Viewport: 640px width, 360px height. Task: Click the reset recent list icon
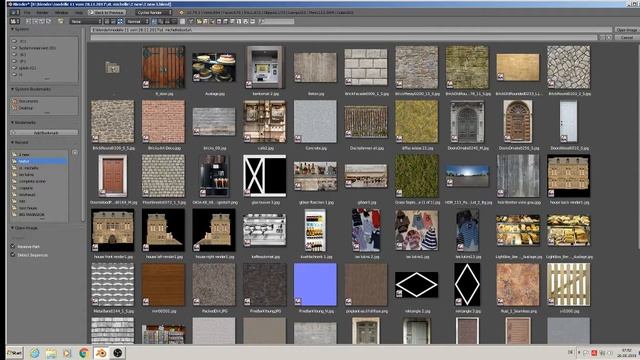click(75, 153)
